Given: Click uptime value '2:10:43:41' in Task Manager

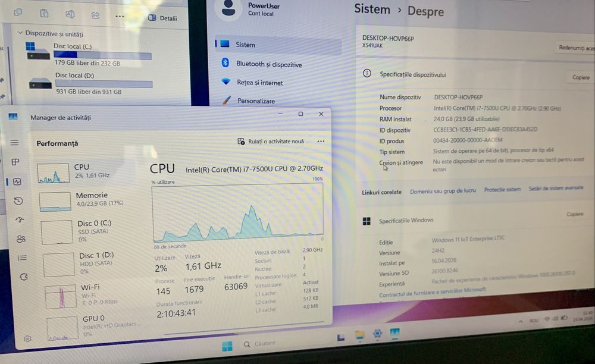Looking at the screenshot, I should [176, 313].
